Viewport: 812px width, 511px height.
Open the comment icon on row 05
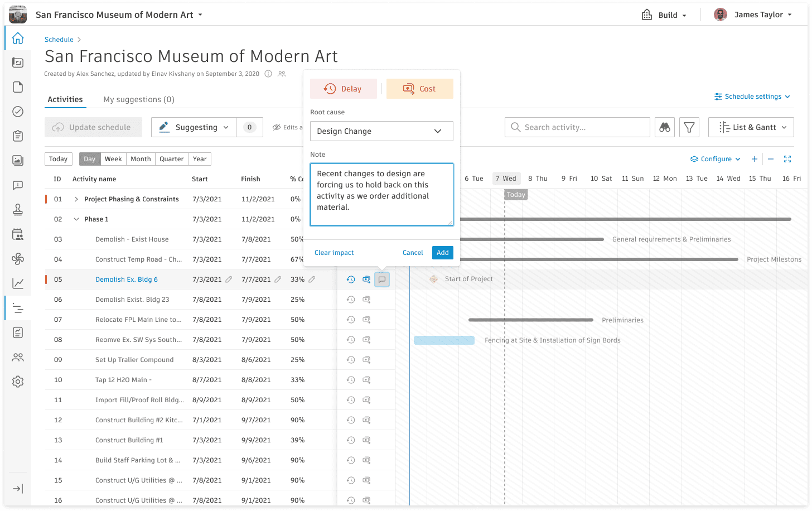(x=382, y=279)
